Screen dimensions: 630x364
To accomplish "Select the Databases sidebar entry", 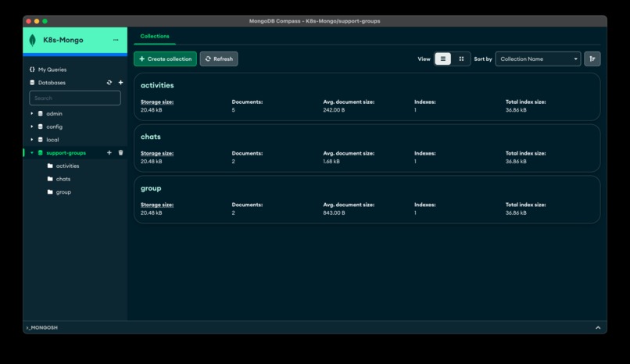I will click(52, 83).
